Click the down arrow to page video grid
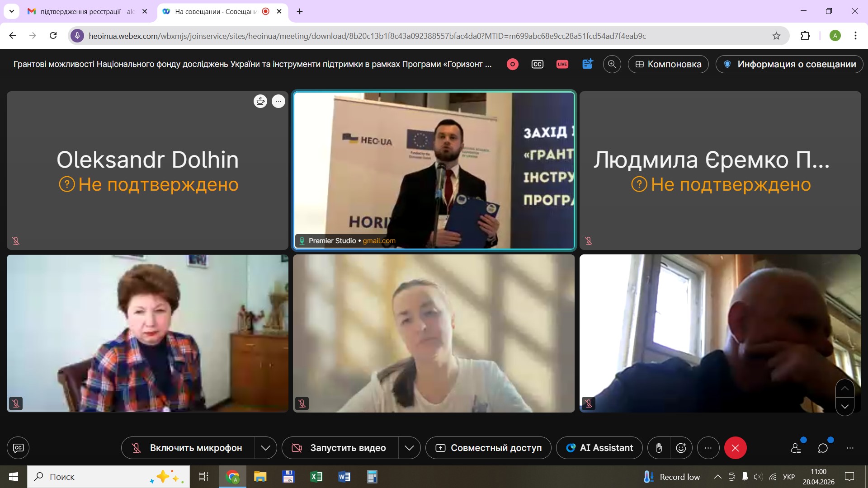This screenshot has width=868, height=488. point(844,407)
